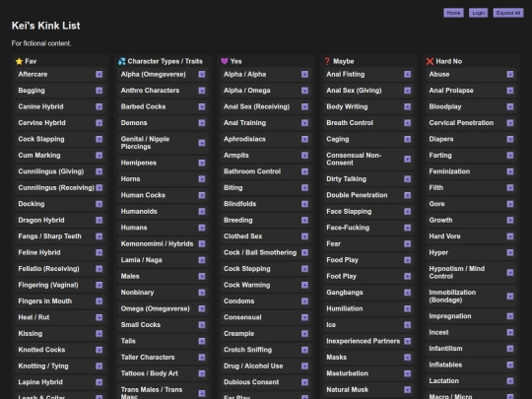This screenshot has width=532, height=399.
Task: Click the purple square icon on Masks row
Action: [x=408, y=358]
